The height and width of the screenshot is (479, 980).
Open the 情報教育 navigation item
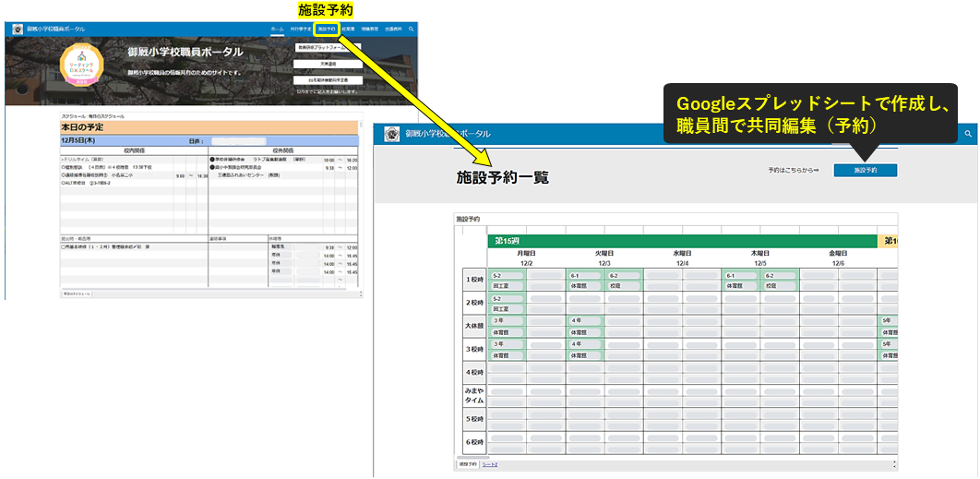pos(369,30)
